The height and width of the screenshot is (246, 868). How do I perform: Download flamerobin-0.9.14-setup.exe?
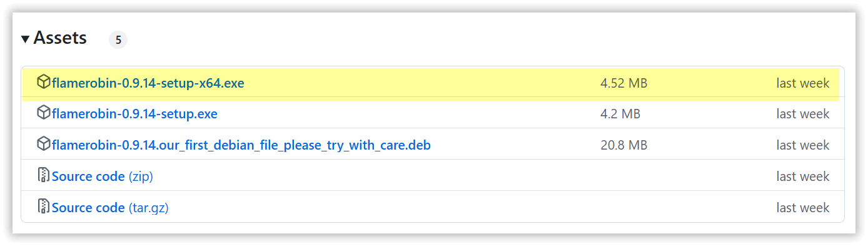tap(135, 115)
